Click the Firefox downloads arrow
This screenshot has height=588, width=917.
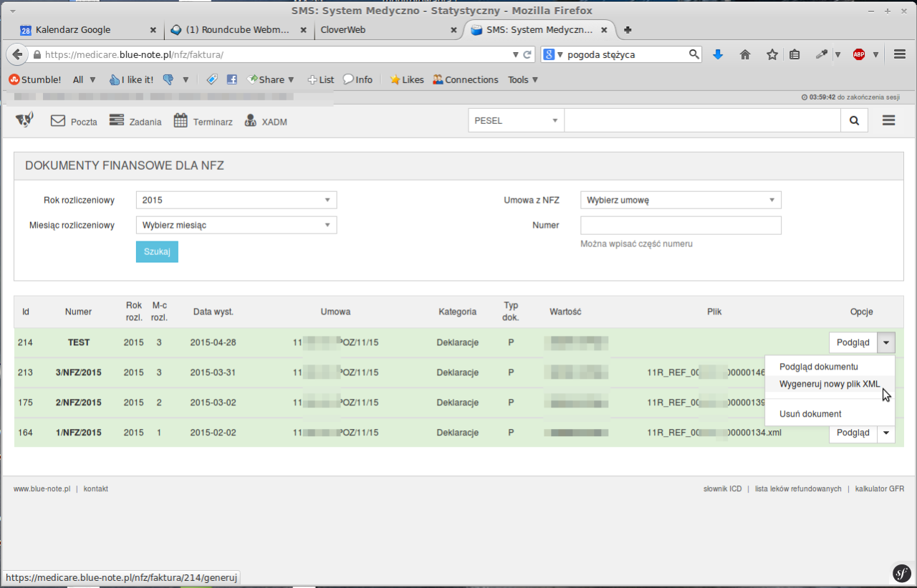click(x=718, y=54)
